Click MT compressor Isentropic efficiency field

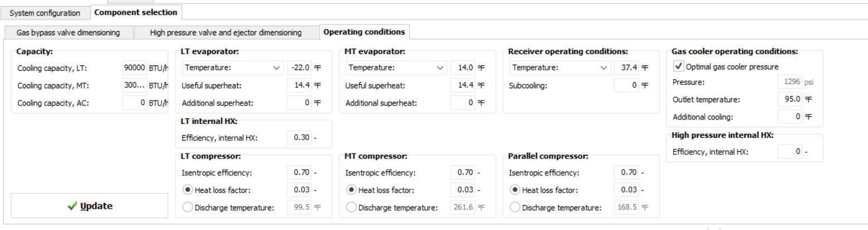coord(462,172)
